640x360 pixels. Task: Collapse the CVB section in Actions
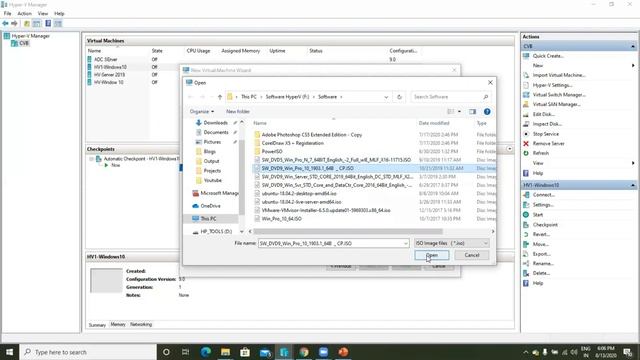coord(633,47)
